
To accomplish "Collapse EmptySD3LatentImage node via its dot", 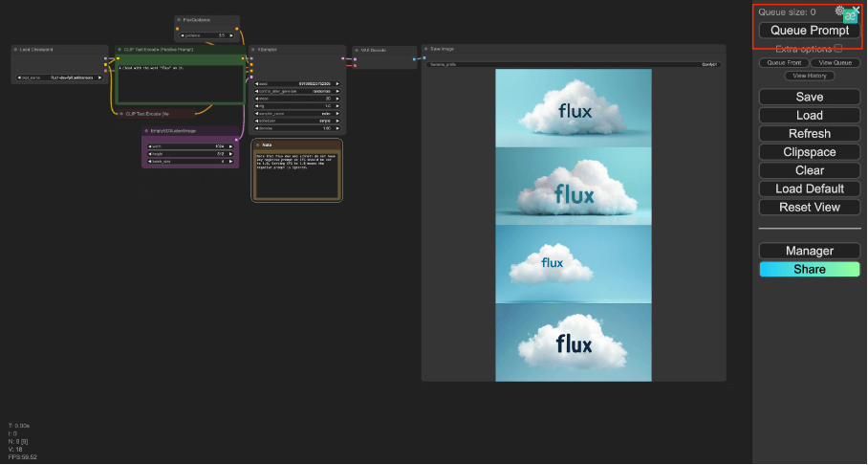I will (146, 131).
